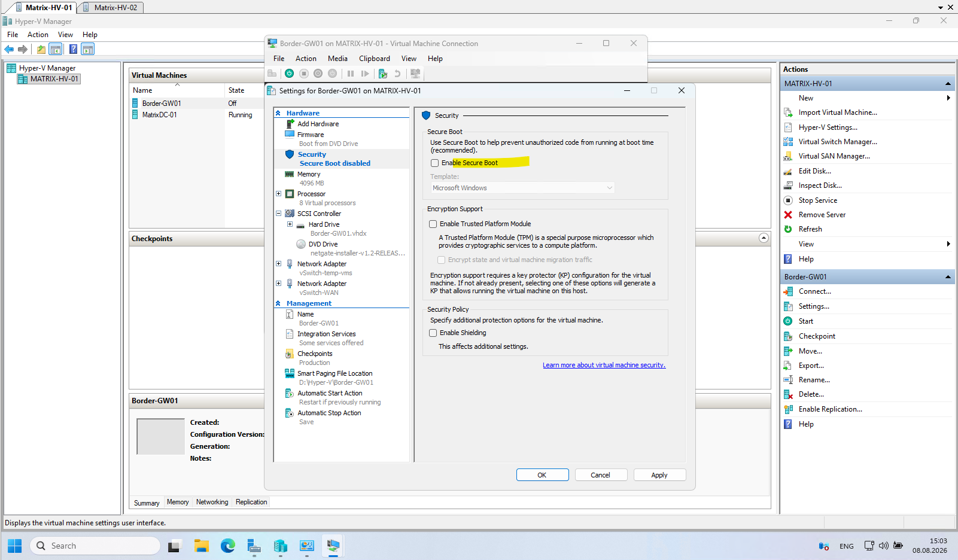Click the Name column header in Virtual Machines
This screenshot has height=560, width=958.
(x=177, y=90)
